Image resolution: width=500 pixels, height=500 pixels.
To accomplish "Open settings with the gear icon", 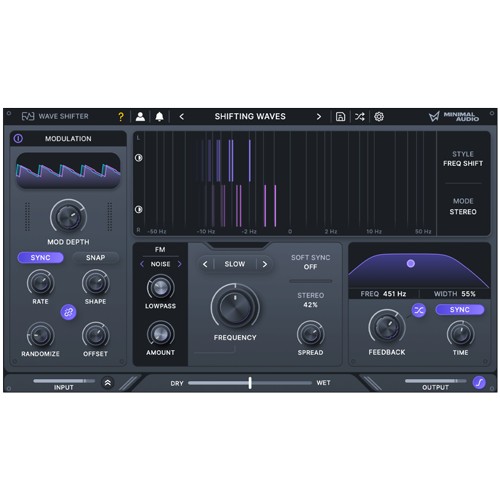I will pos(379,117).
